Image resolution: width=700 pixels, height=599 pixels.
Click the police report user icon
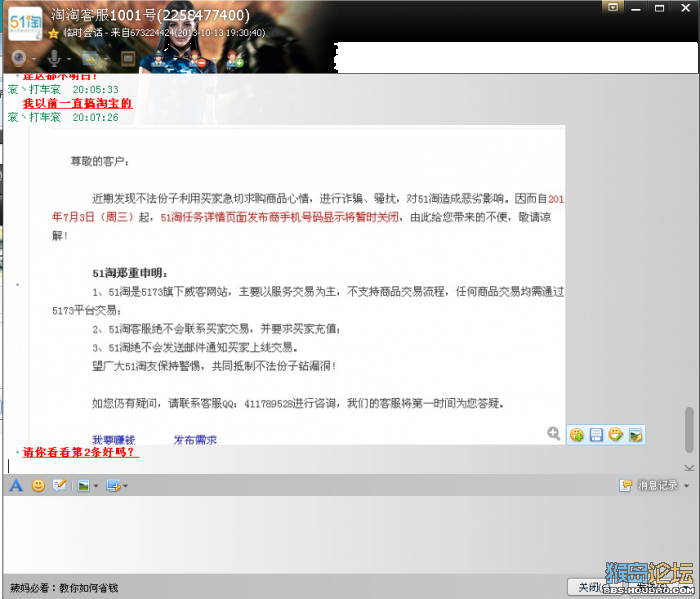pyautogui.click(x=159, y=59)
